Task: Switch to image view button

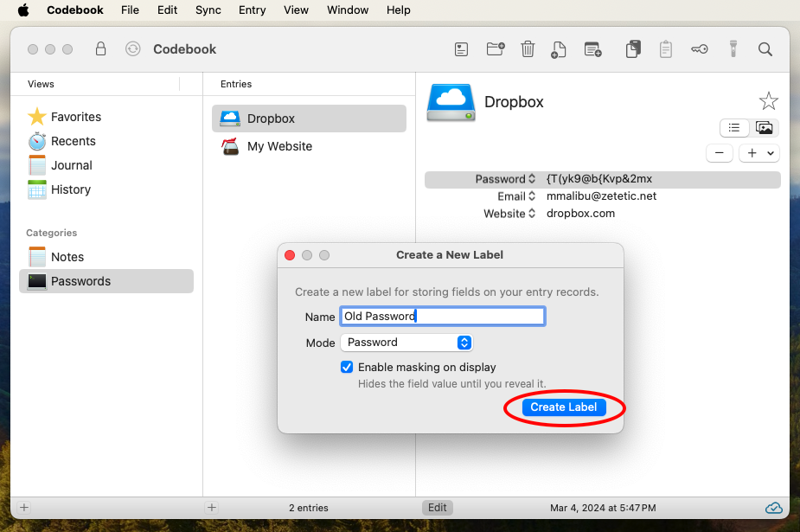Action: (764, 127)
